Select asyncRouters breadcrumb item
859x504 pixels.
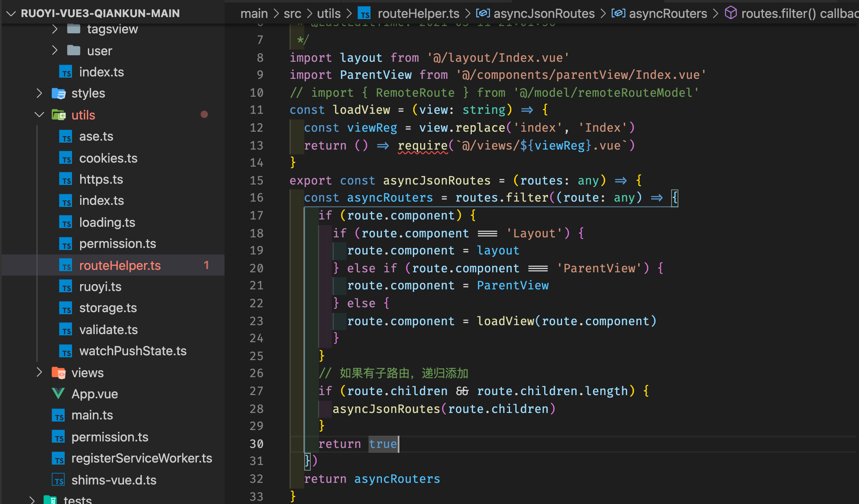pos(667,13)
